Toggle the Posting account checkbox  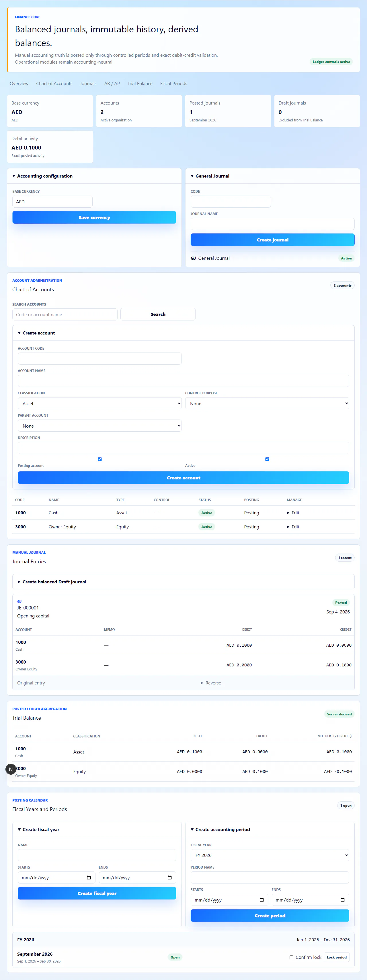[x=100, y=459]
